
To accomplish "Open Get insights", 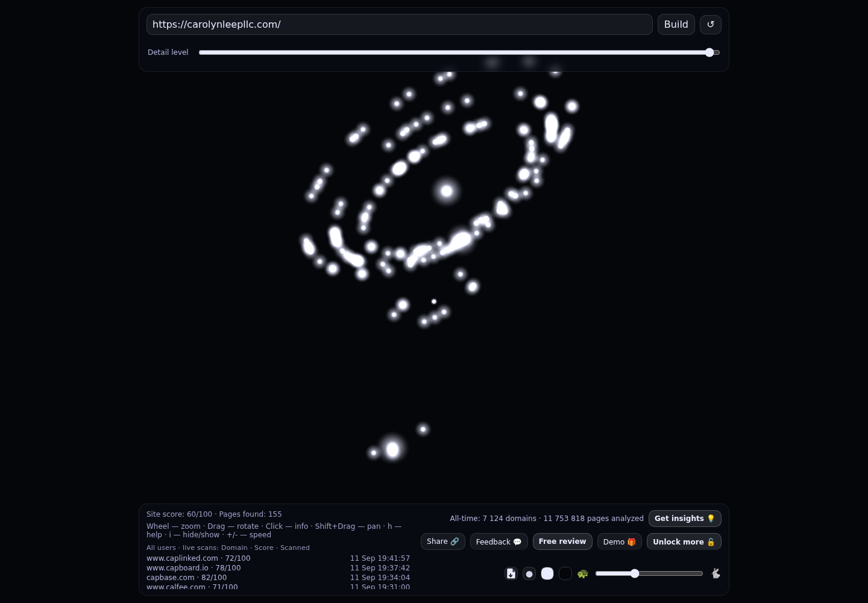I will [x=685, y=519].
